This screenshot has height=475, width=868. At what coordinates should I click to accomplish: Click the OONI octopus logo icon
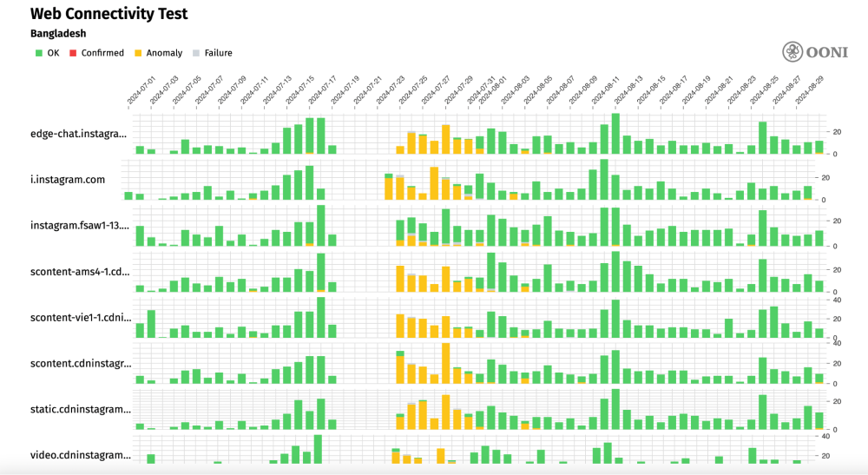[x=793, y=52]
